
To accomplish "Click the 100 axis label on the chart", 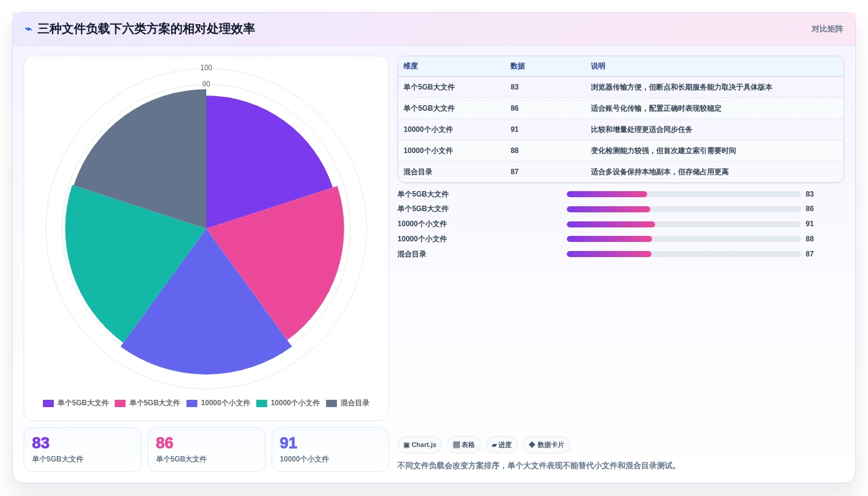I will tap(206, 68).
